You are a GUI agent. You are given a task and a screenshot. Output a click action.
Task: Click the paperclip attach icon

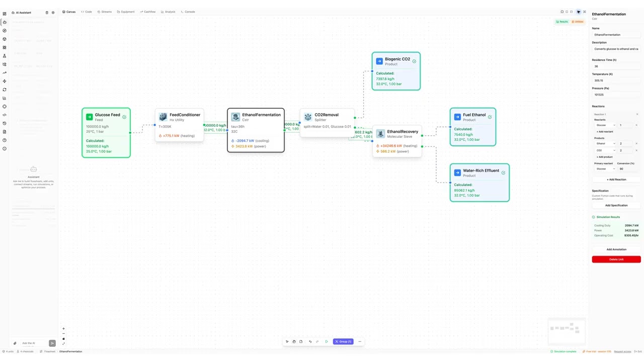coord(15,343)
